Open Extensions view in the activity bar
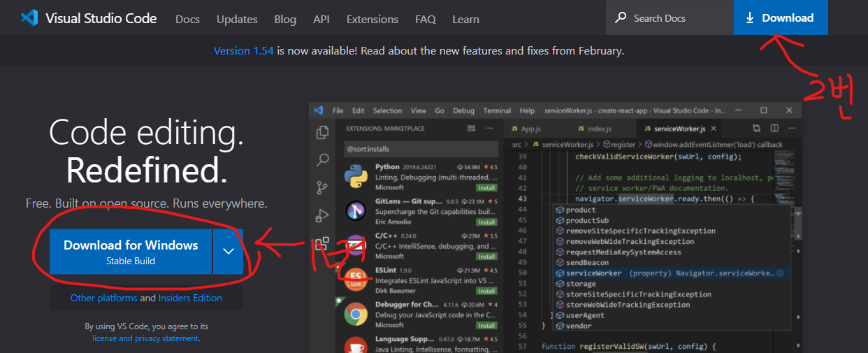Image resolution: width=868 pixels, height=353 pixels. (321, 243)
